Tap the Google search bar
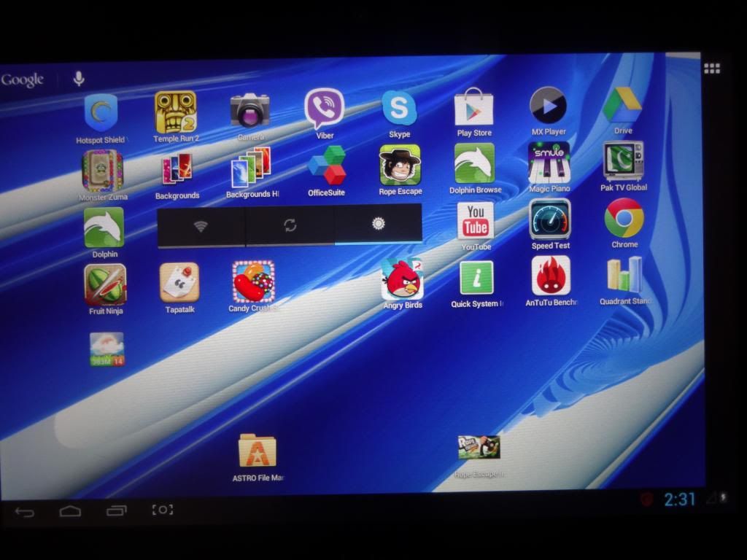The width and height of the screenshot is (747, 560). pos(23,79)
